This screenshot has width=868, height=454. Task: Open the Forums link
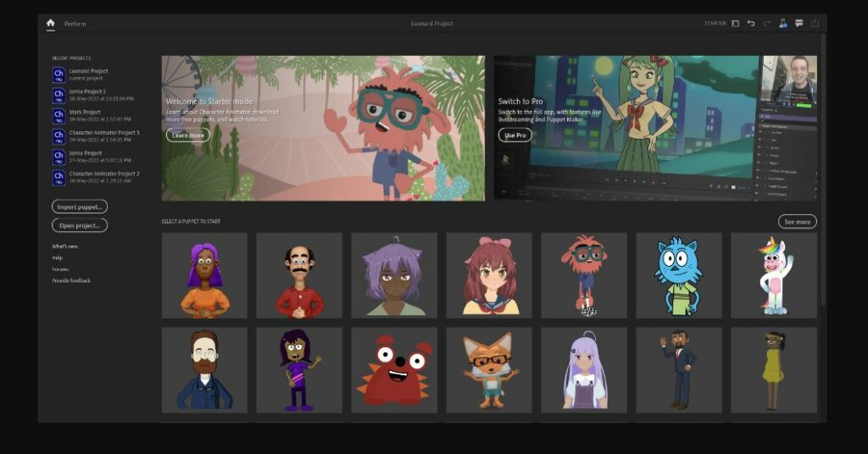[x=60, y=269]
